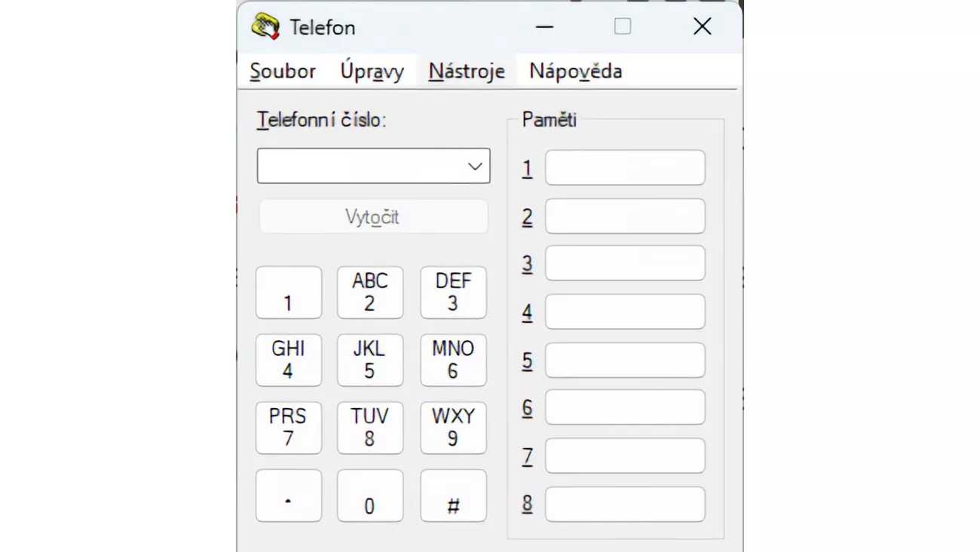The height and width of the screenshot is (552, 980).
Task: Open the Úpravy menu
Action: tap(372, 72)
